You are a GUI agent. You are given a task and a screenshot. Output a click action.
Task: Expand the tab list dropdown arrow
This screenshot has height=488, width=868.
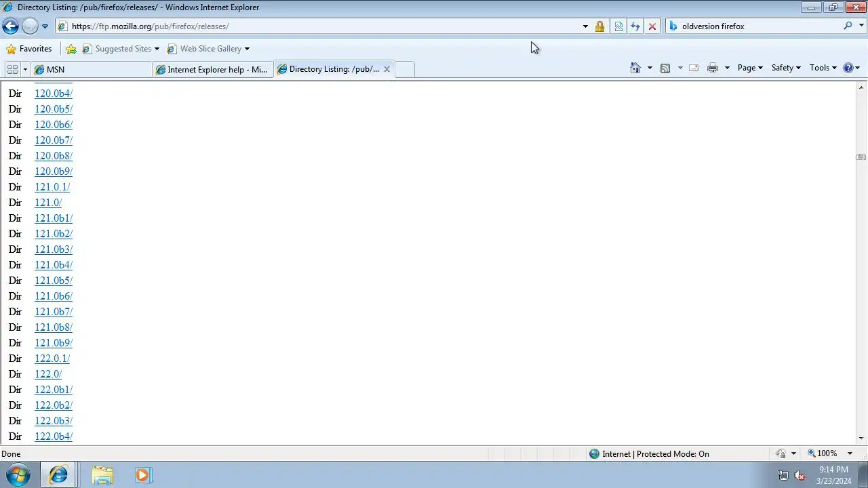click(25, 69)
